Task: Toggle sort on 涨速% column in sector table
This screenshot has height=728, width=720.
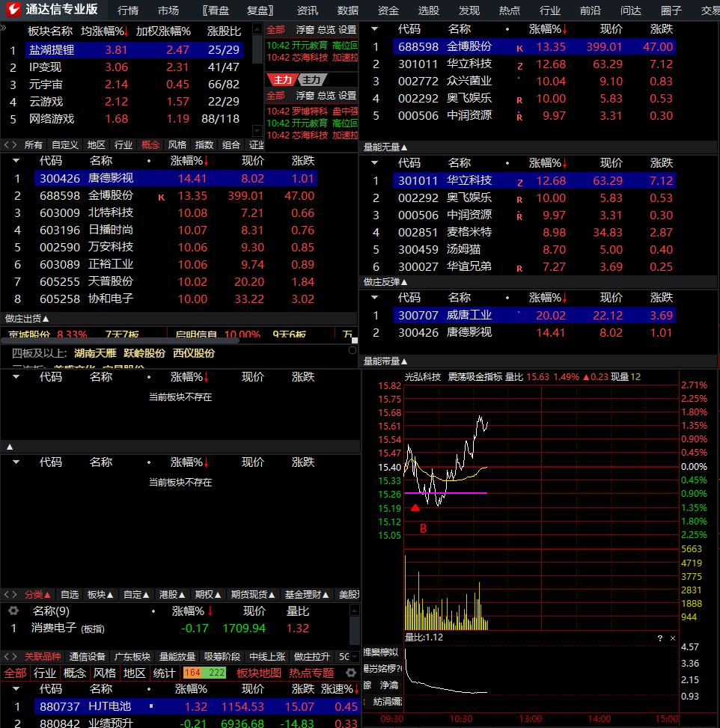Action: 340,689
